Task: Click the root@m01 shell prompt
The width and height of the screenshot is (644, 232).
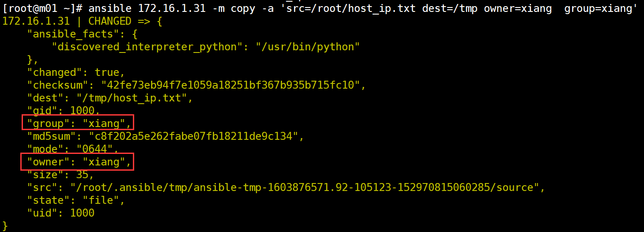Action: pyautogui.click(x=42, y=8)
